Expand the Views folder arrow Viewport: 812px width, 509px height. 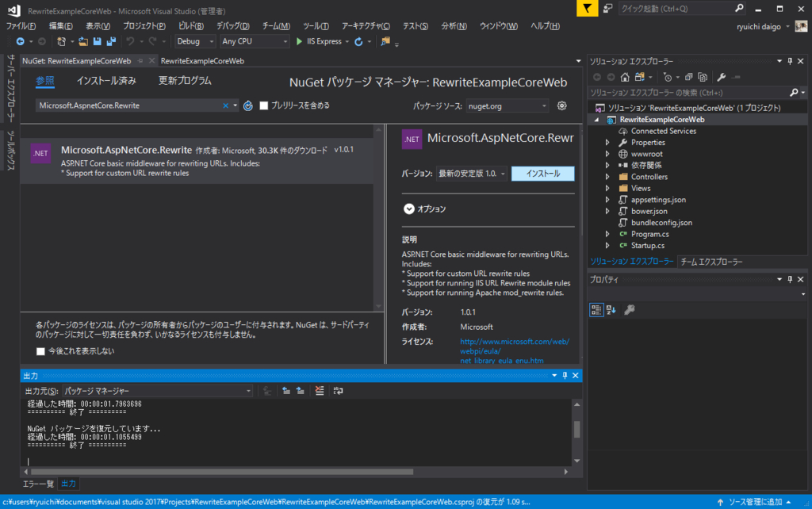click(x=607, y=188)
